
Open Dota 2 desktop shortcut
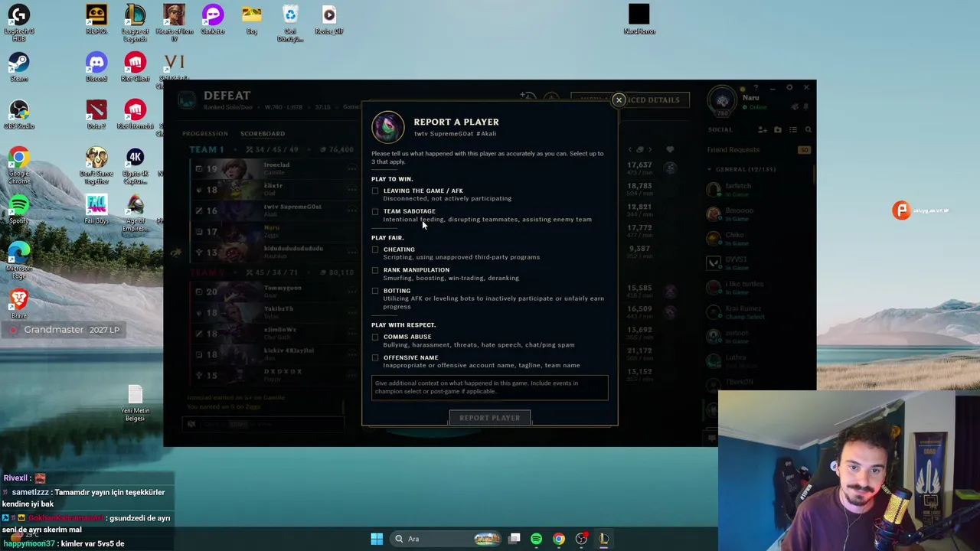pos(96,114)
